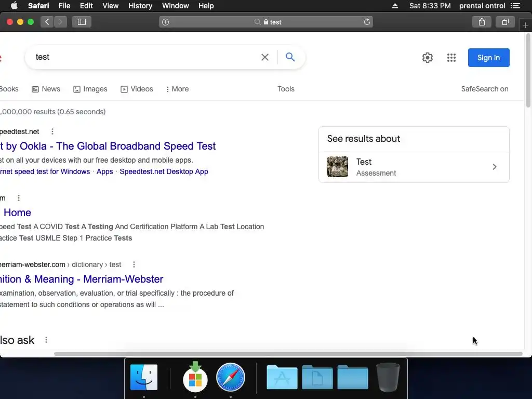Switch to the Videos results tab

[137, 89]
